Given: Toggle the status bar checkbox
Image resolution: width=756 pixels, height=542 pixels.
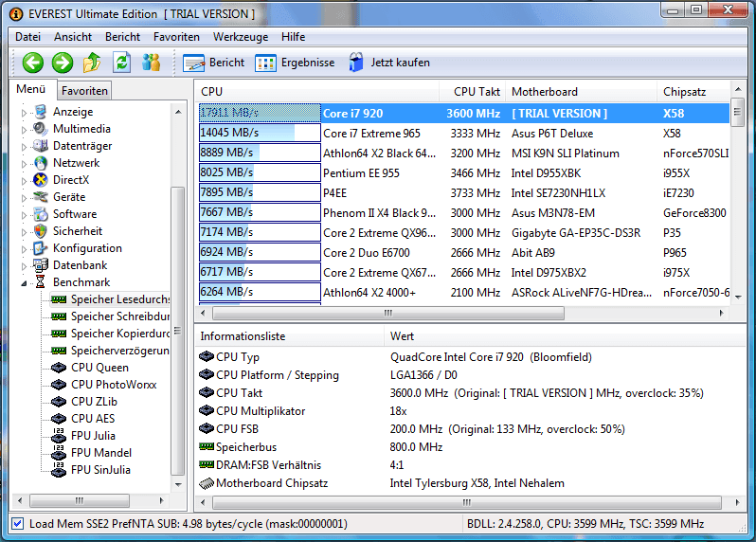Looking at the screenshot, I should (x=17, y=524).
